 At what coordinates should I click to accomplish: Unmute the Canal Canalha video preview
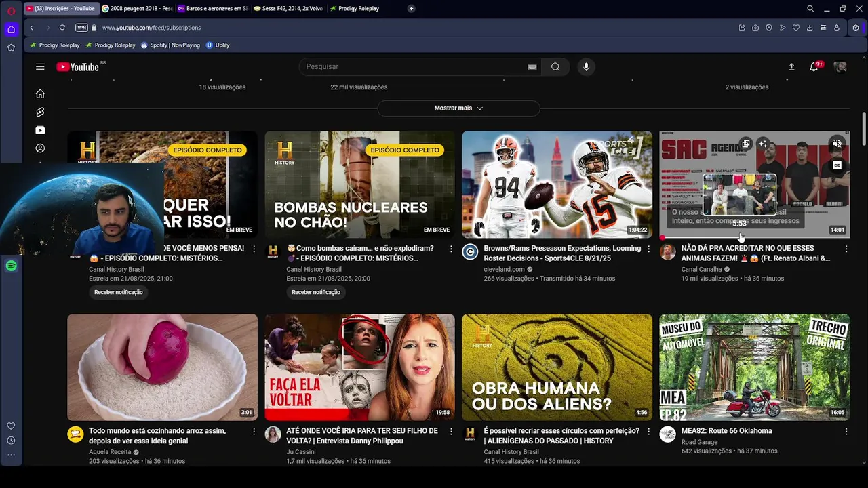(x=837, y=144)
